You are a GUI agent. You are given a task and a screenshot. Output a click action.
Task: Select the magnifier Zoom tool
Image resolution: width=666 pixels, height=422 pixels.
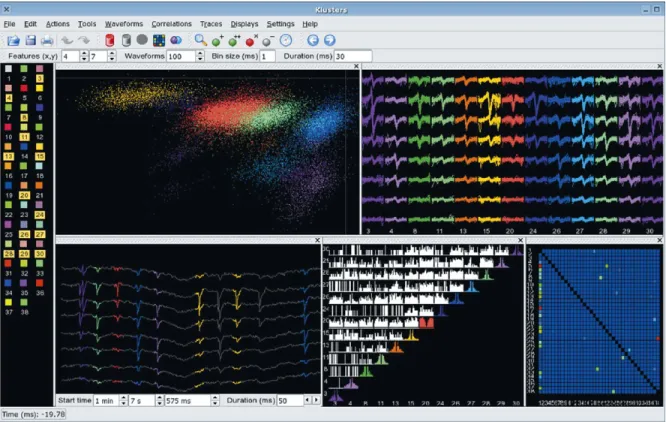200,40
